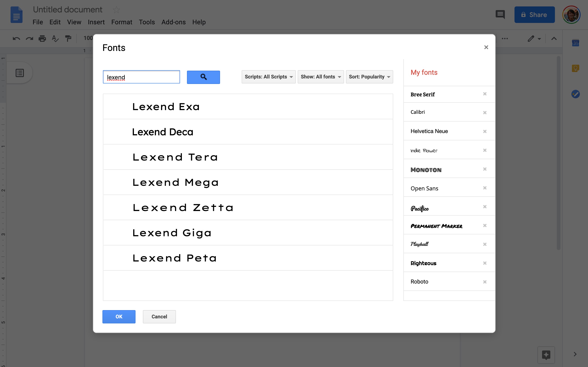Click the spelling check icon
This screenshot has width=588, height=367.
point(55,39)
